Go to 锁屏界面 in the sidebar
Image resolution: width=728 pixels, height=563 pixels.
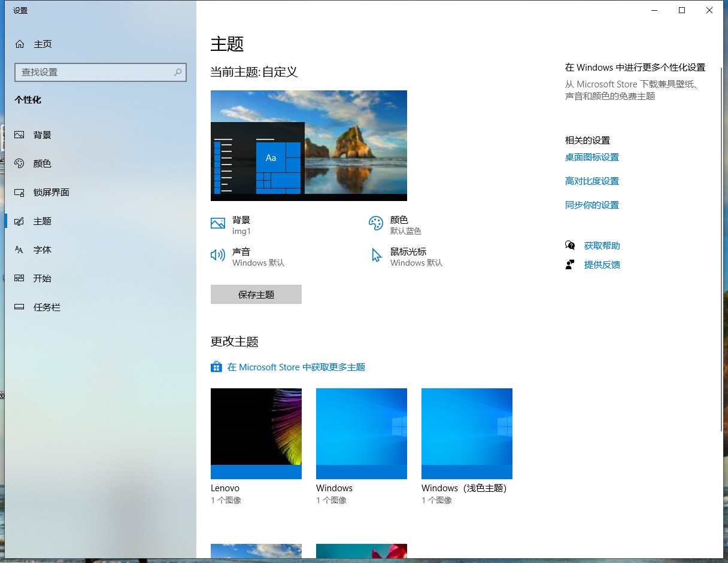(x=101, y=193)
